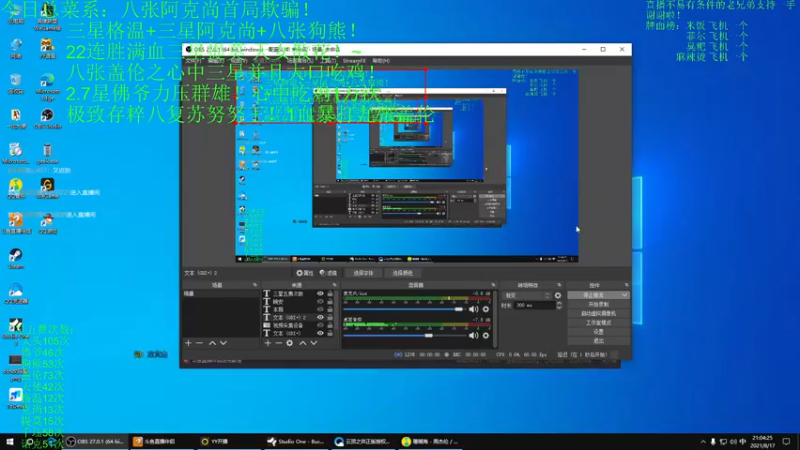Add a new scene with the plus icon

[x=188, y=343]
